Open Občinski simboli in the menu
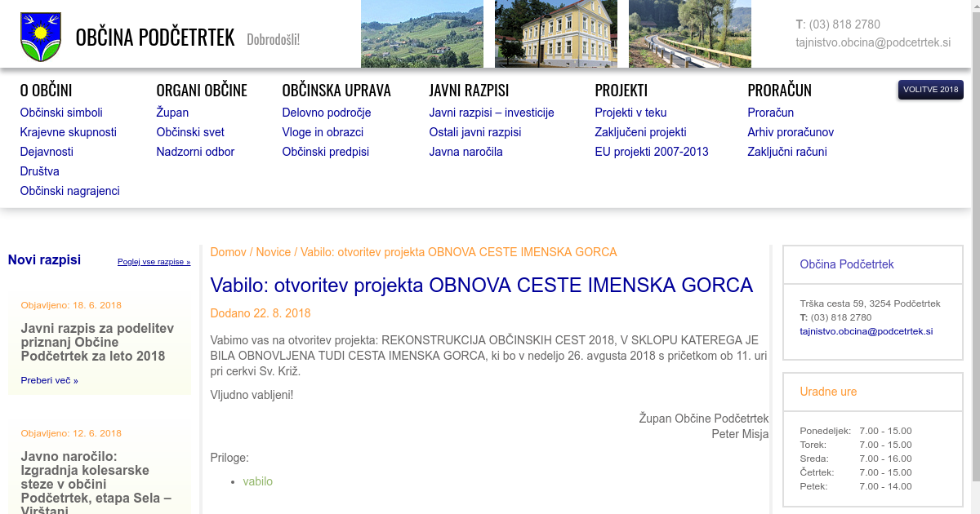980x514 pixels. click(x=61, y=113)
